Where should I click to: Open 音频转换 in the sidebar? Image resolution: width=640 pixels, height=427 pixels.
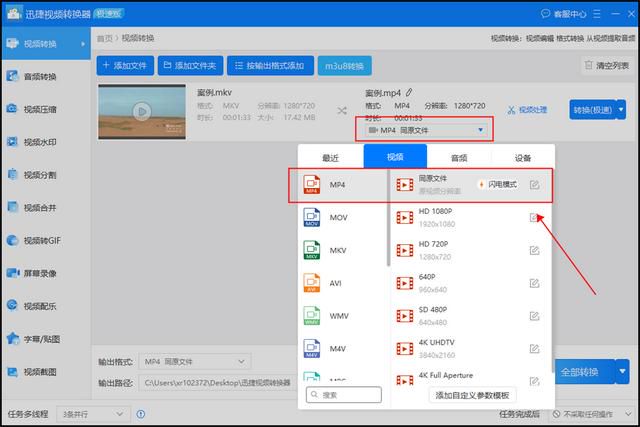(x=46, y=76)
